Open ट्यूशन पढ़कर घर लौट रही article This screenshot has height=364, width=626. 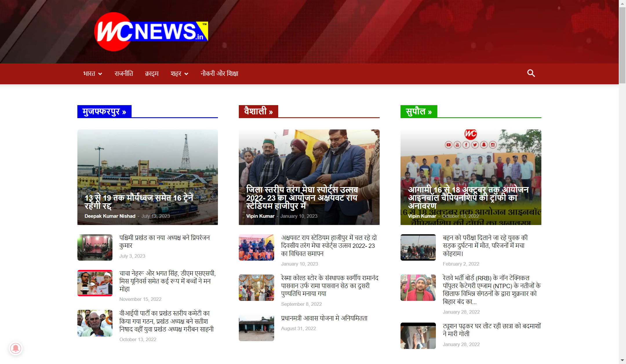pos(492,330)
